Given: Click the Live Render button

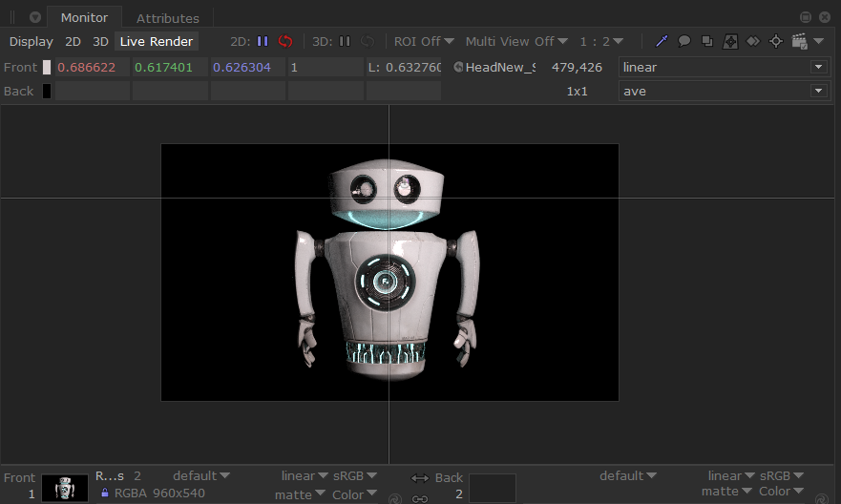Looking at the screenshot, I should tap(157, 42).
